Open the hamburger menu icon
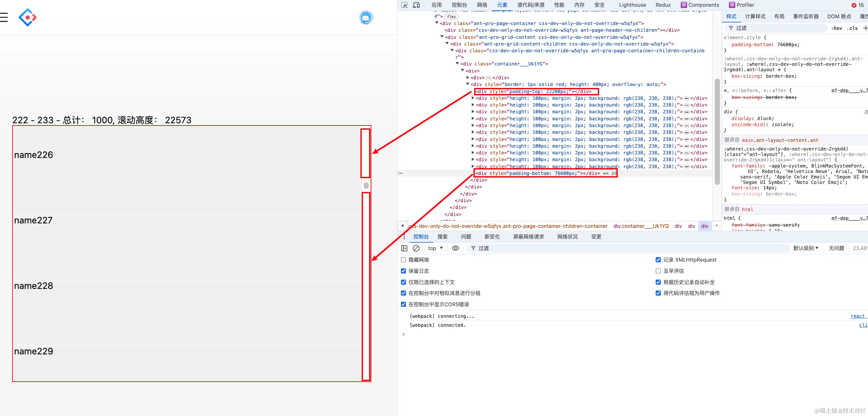 [x=4, y=17]
